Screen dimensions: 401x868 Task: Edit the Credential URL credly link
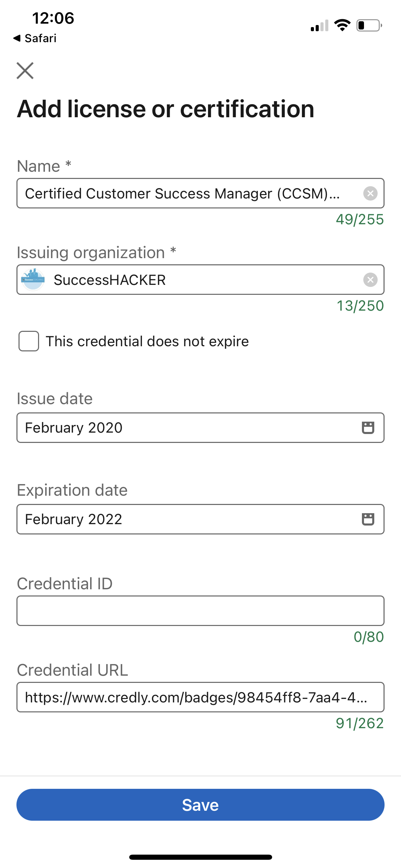point(200,697)
